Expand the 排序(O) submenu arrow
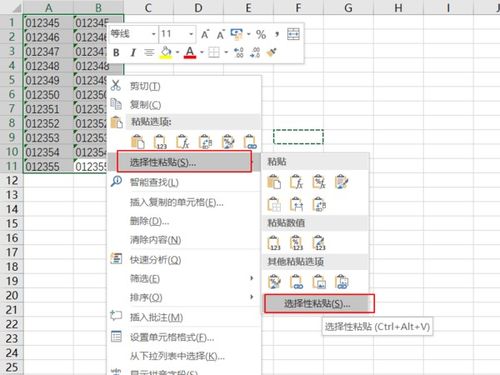The image size is (500, 375). point(252,297)
